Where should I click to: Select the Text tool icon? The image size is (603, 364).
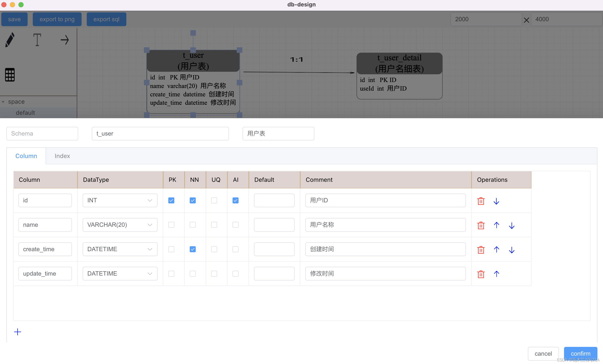point(37,40)
